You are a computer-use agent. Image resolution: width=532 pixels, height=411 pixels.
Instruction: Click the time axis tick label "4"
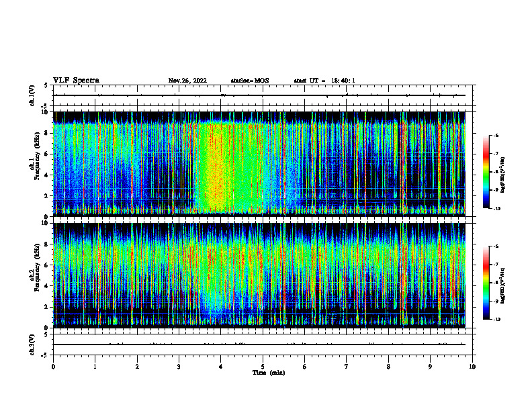tap(221, 367)
